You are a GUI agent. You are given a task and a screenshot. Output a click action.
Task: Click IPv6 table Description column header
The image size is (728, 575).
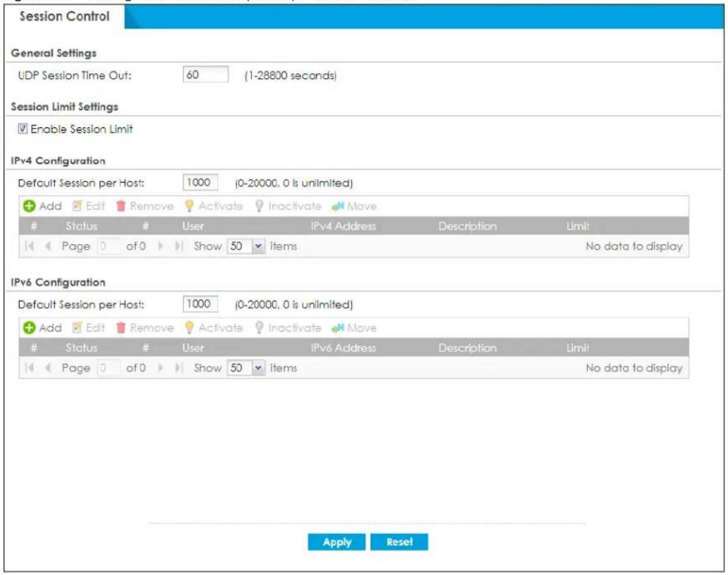pyautogui.click(x=467, y=347)
